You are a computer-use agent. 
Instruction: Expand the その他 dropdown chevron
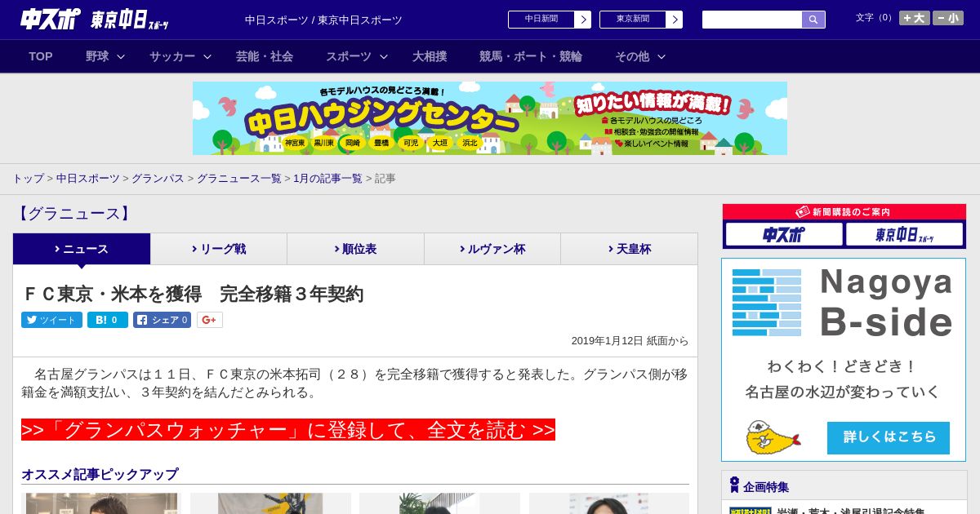click(x=661, y=56)
